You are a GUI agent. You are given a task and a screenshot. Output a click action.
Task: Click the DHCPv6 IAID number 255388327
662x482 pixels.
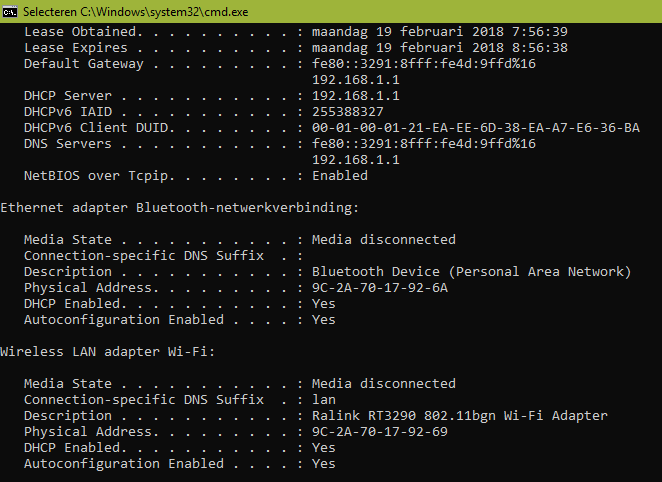click(x=347, y=112)
